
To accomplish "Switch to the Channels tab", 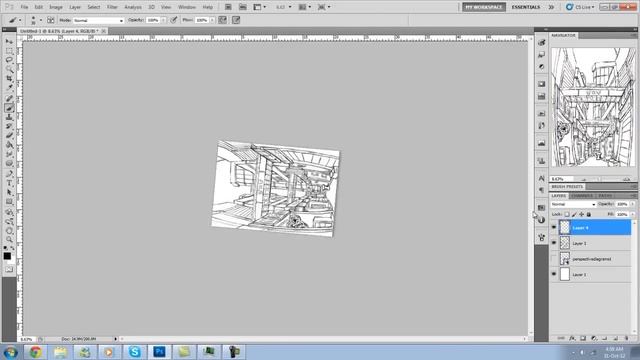I will [x=582, y=196].
